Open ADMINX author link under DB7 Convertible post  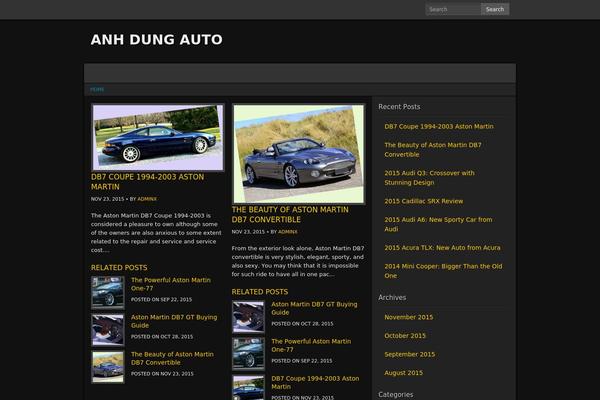(x=287, y=232)
